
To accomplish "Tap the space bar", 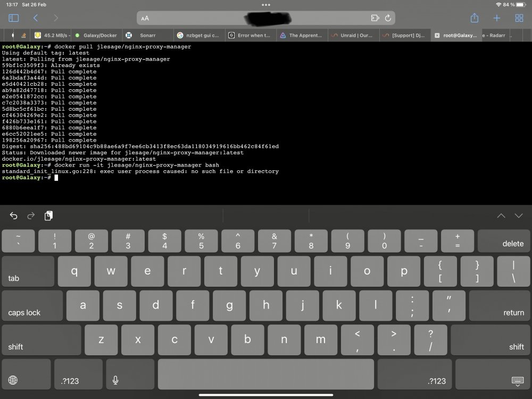I will coord(266,374).
